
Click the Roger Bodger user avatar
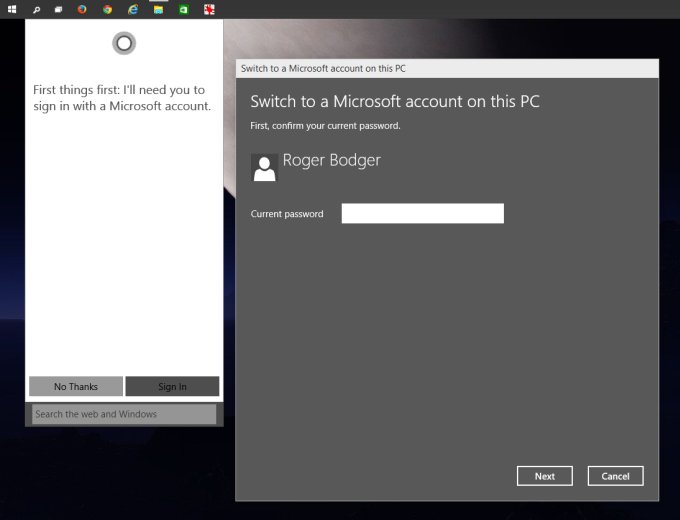(265, 167)
